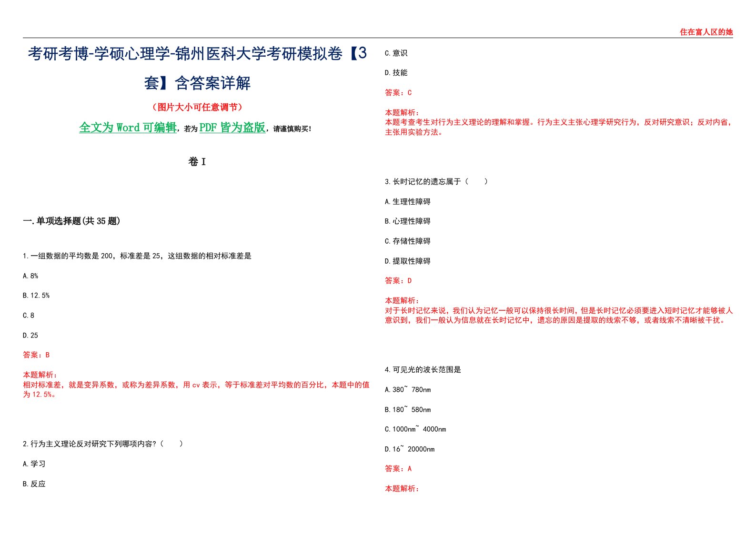Screen dimensions: 756x534
Task: Click the answer line 答案：C
Action: (398, 93)
